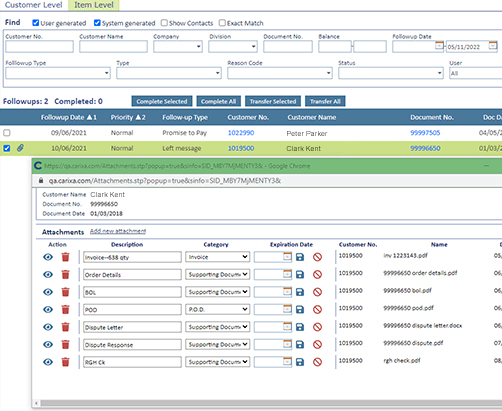The image size is (502, 411).
Task: Open Add new attachment link
Action: point(118,231)
